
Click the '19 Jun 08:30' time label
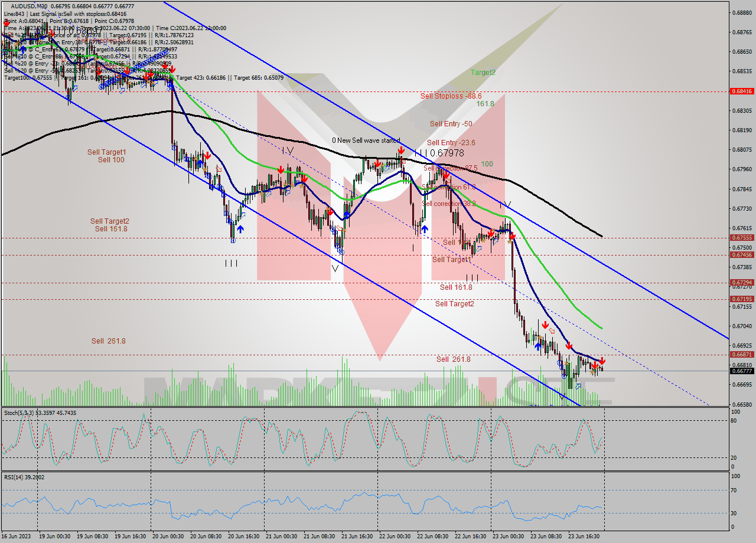point(92,537)
